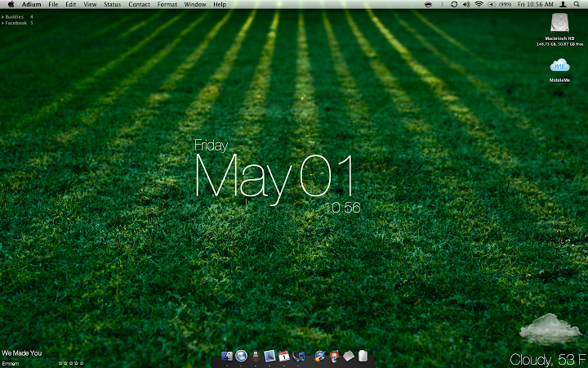
Task: Click the 10.56 time on desktop widget
Action: (342, 208)
